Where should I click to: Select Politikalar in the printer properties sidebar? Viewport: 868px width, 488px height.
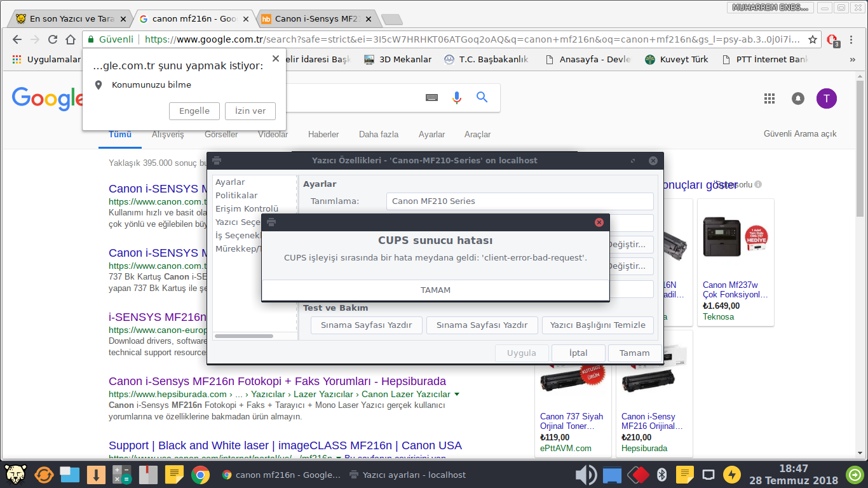[236, 195]
